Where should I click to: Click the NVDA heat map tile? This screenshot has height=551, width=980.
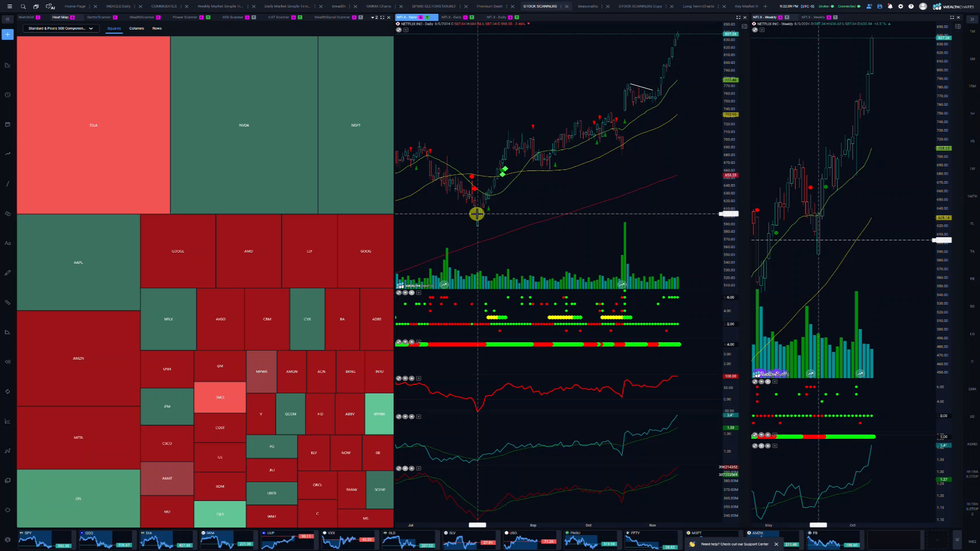click(x=244, y=125)
